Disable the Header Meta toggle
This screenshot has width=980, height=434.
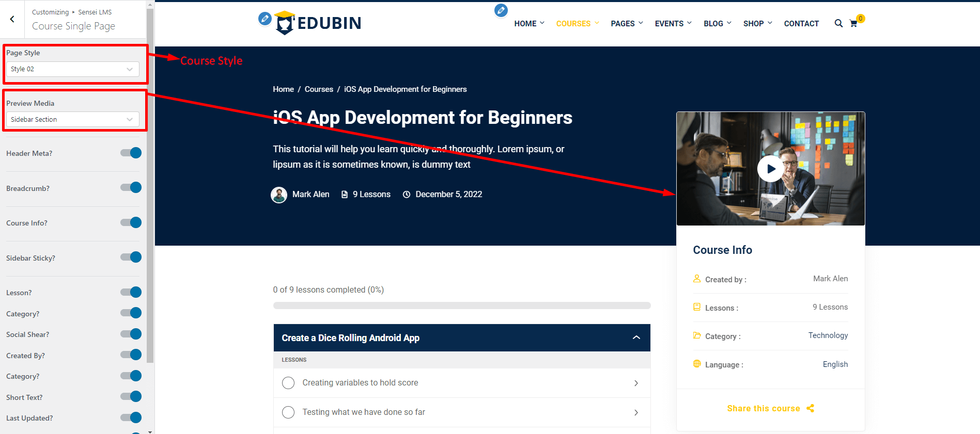coord(131,153)
